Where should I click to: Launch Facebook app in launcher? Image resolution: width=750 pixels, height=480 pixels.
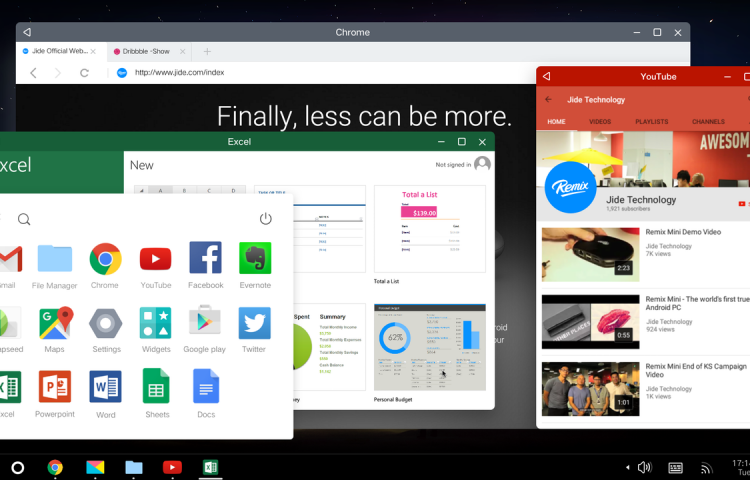coord(205,259)
